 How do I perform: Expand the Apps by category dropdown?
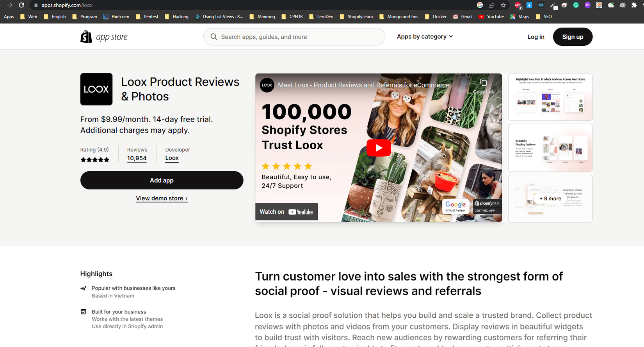coord(425,36)
